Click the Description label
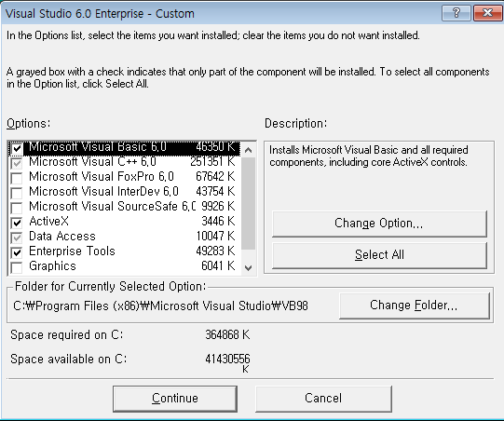This screenshot has height=421, width=504. (295, 123)
